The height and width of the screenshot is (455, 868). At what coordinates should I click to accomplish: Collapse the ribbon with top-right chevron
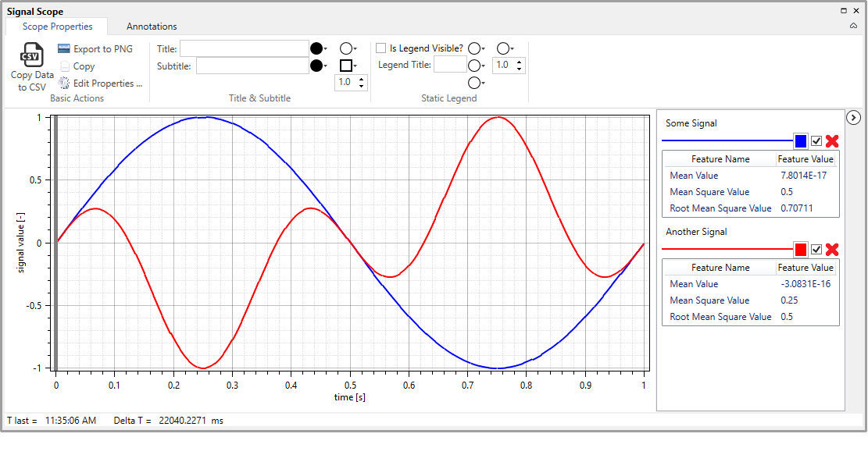[853, 27]
